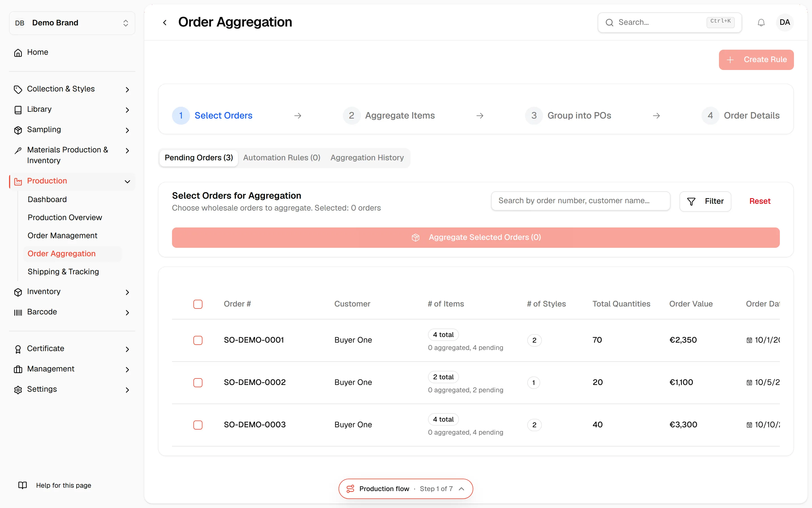This screenshot has width=812, height=508.
Task: Check the SO-DEMO-0002 order checkbox
Action: point(198,383)
